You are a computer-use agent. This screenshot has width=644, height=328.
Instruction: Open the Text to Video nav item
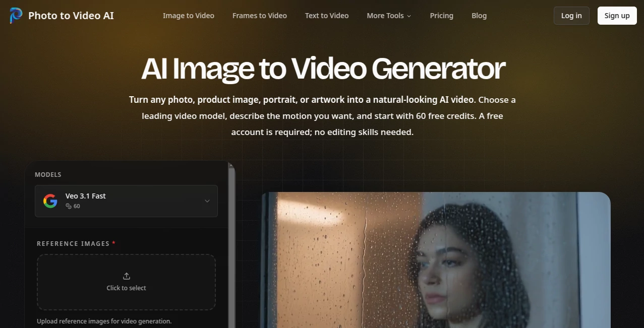click(x=327, y=16)
